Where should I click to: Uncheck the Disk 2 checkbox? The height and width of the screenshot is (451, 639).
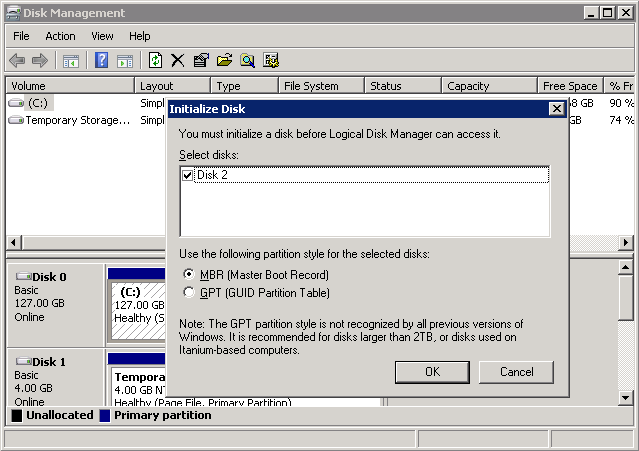tap(188, 175)
